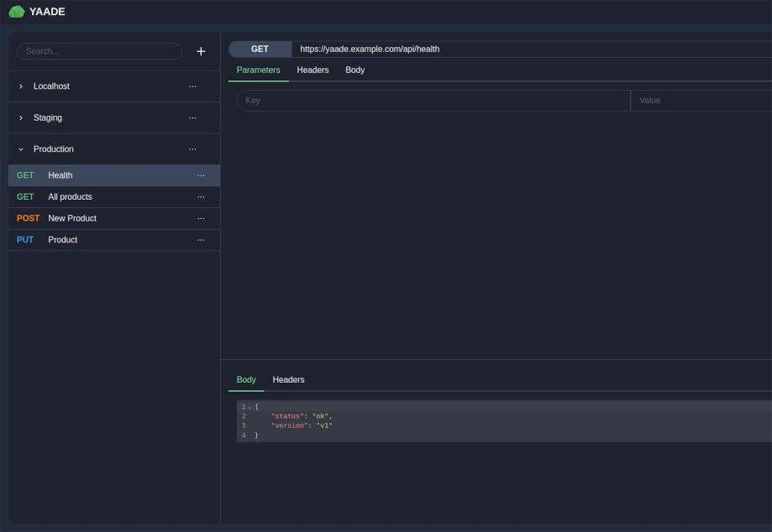Collapse JSON at response line 1 fold arrow
772x532 pixels.
tap(250, 407)
